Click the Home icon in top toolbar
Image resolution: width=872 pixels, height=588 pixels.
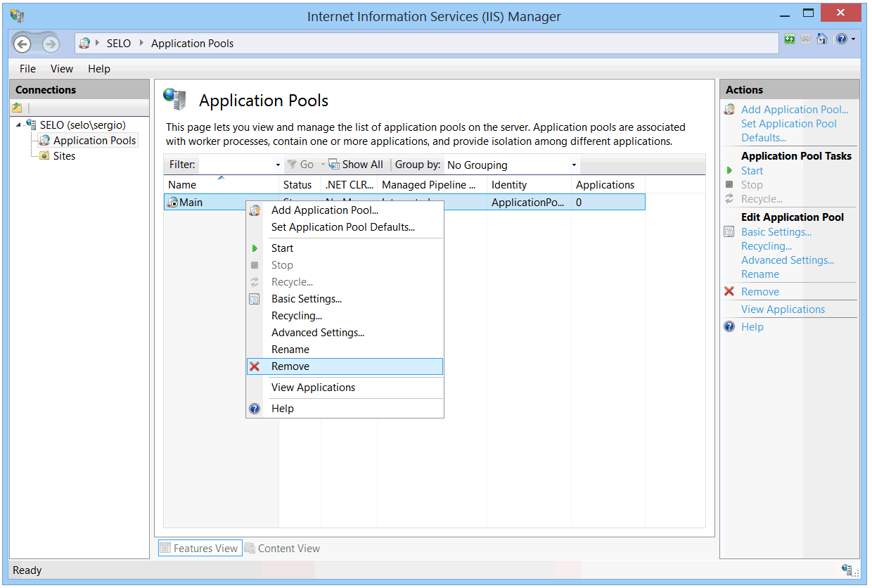click(x=821, y=39)
